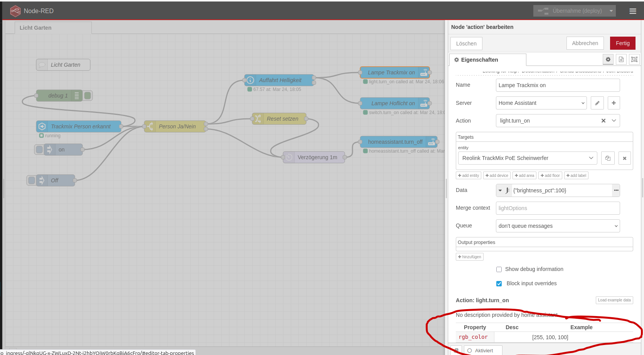
Task: Click the plus add server icon
Action: point(614,103)
